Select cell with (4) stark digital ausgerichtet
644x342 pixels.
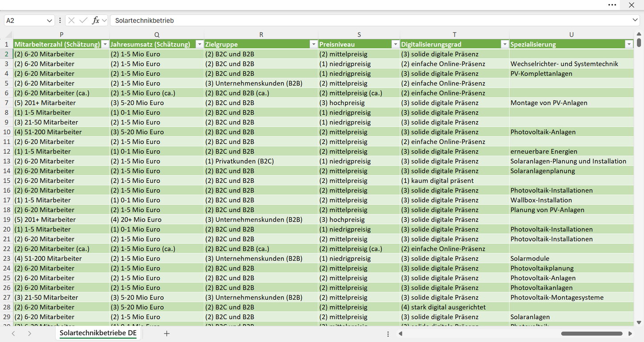(x=455, y=307)
